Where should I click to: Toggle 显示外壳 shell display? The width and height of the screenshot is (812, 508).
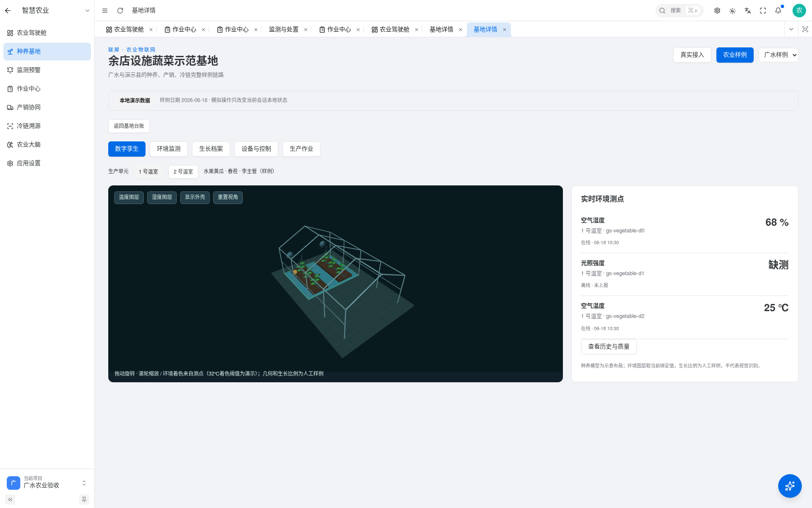(195, 197)
